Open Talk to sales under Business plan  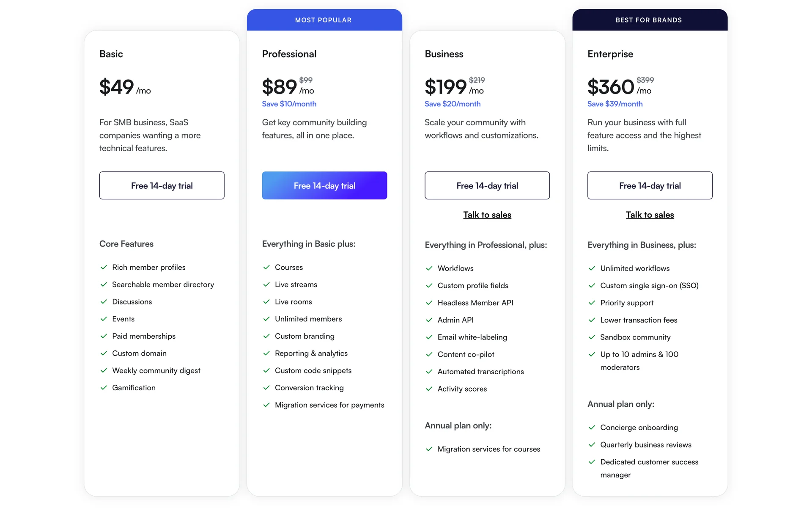point(487,215)
